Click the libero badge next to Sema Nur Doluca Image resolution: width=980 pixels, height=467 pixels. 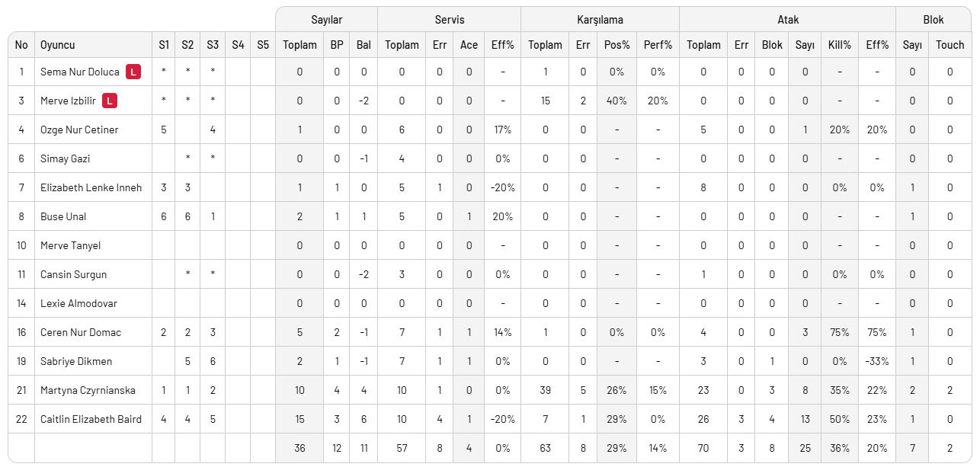133,72
